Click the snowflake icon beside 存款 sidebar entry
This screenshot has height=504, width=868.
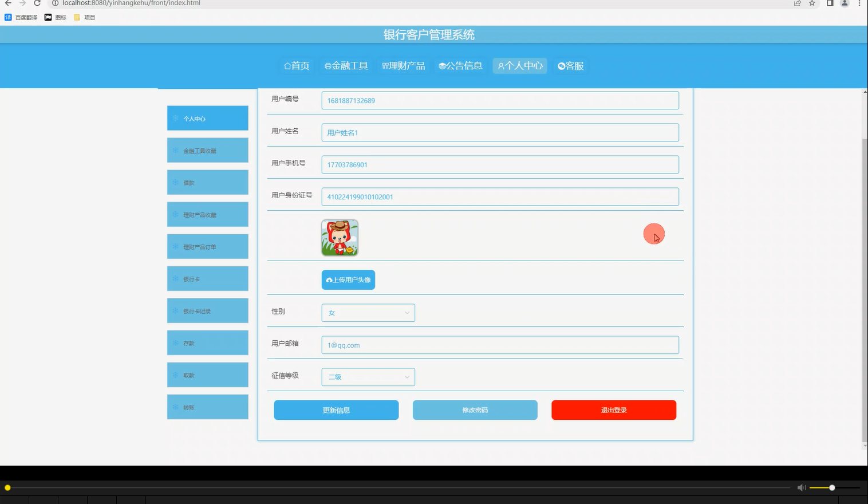pos(175,342)
